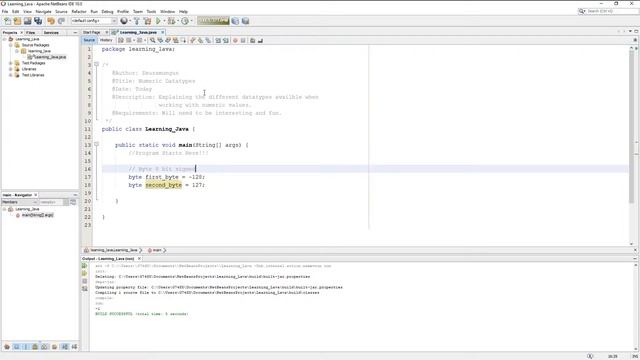Toggle Show Non-Public Members filter in Navigator
640x360 pixels.
tap(35, 347)
